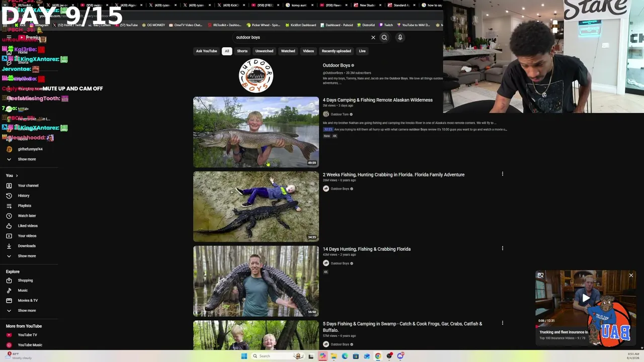The width and height of the screenshot is (644, 362).
Task: Switch to the Standard browser tab
Action: [401, 5]
